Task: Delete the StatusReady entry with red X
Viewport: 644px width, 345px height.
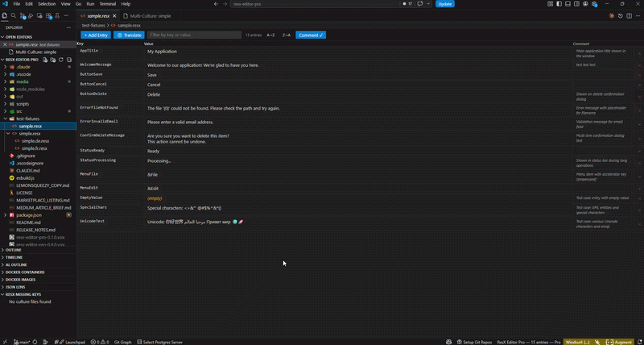Action: point(639,151)
